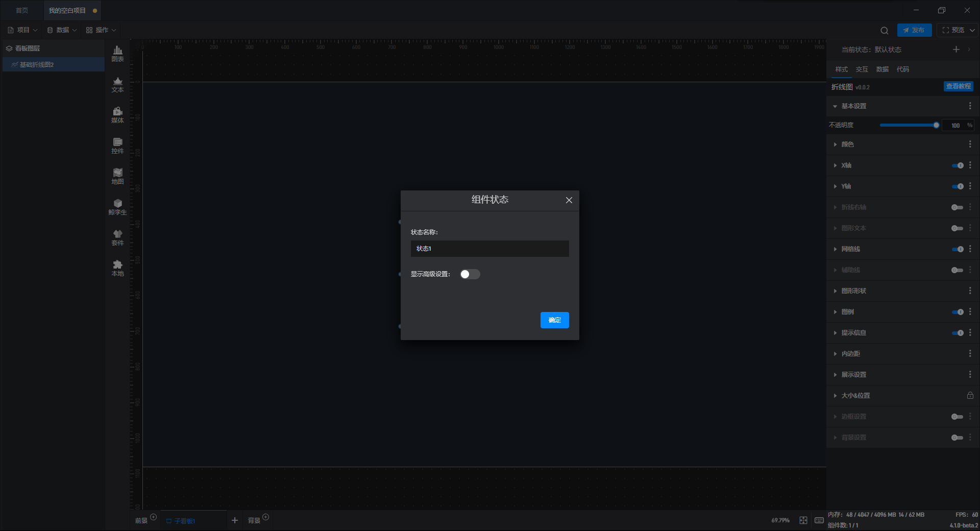Toggle the X轴 switch off
Viewport: 980px width, 531px height.
coord(958,165)
